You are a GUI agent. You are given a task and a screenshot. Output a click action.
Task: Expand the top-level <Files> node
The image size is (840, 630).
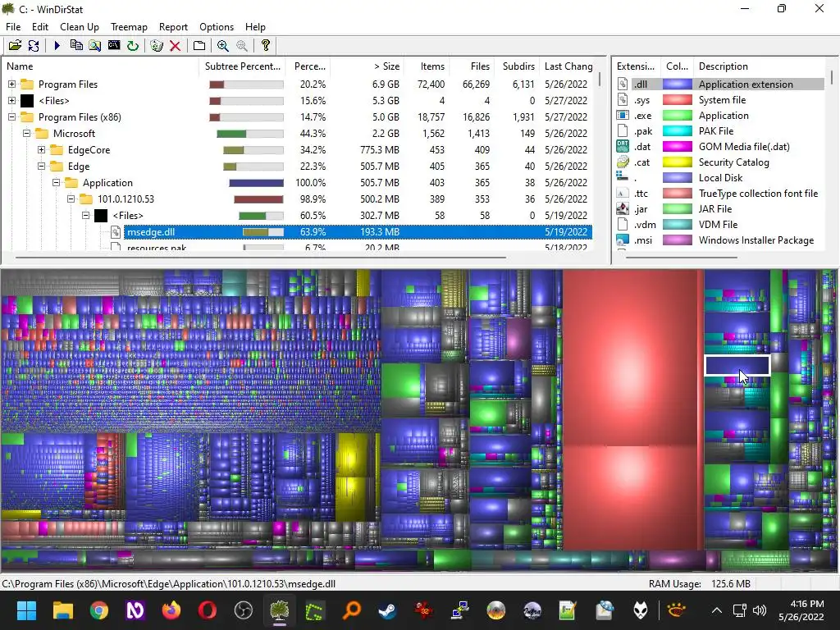pos(11,100)
